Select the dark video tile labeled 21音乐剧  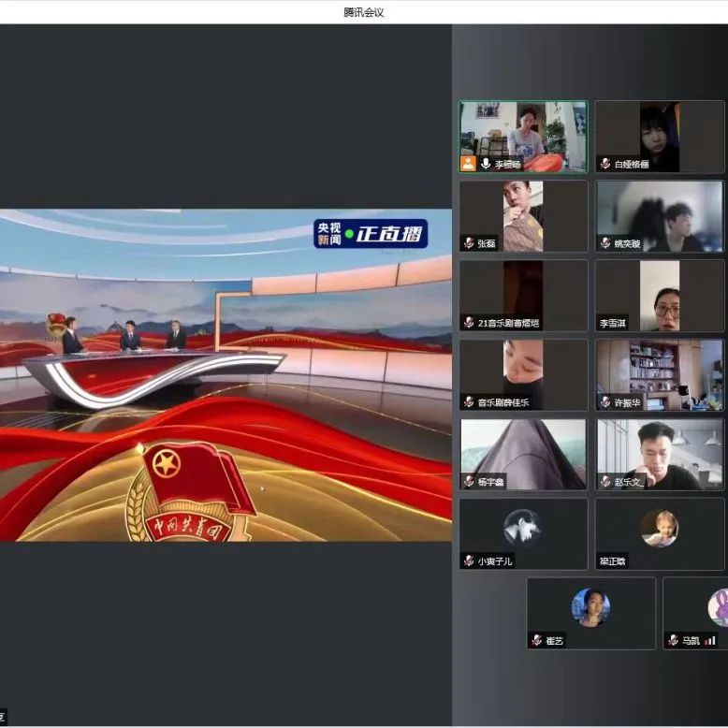[523, 296]
